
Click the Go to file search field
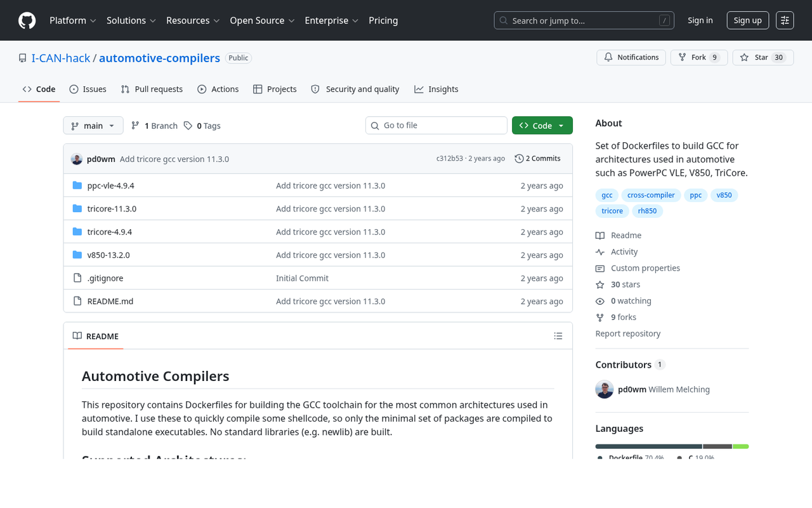(x=436, y=125)
